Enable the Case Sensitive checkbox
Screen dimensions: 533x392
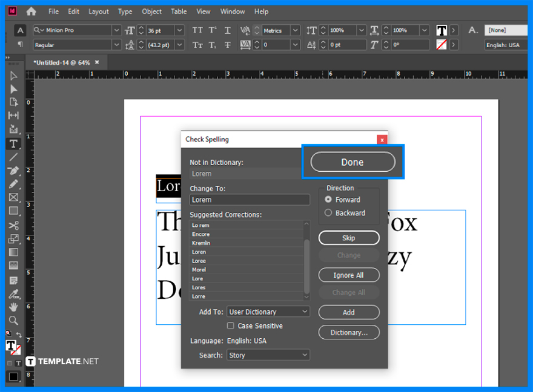tap(231, 326)
